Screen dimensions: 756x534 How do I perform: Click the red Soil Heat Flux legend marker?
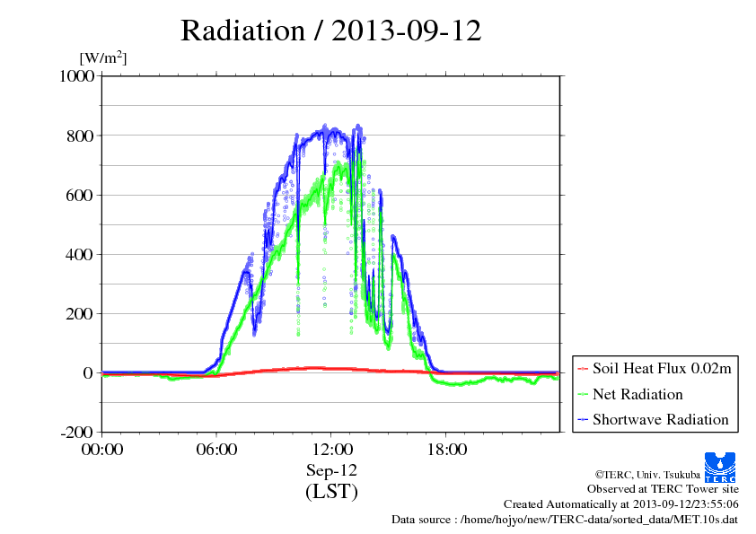click(582, 369)
